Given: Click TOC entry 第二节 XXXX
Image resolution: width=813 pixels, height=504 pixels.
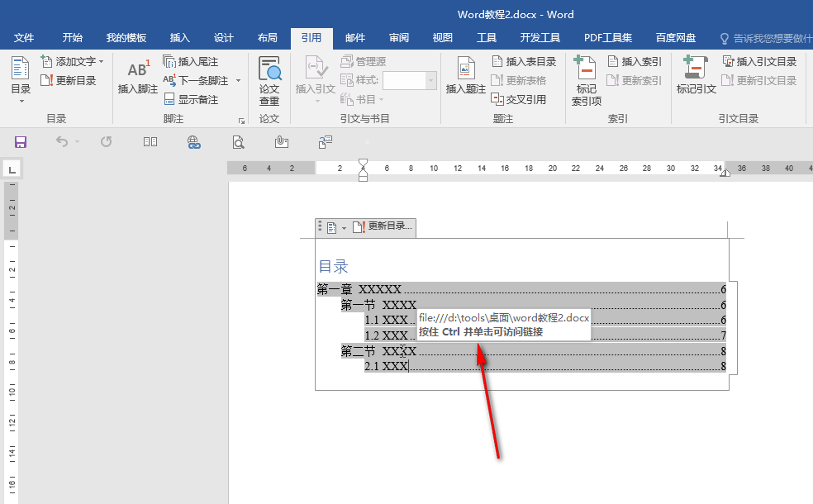Looking at the screenshot, I should tap(533, 351).
